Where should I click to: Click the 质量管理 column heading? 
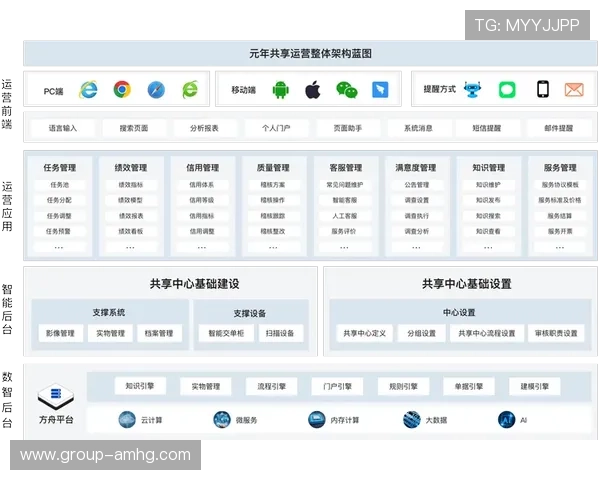273,168
